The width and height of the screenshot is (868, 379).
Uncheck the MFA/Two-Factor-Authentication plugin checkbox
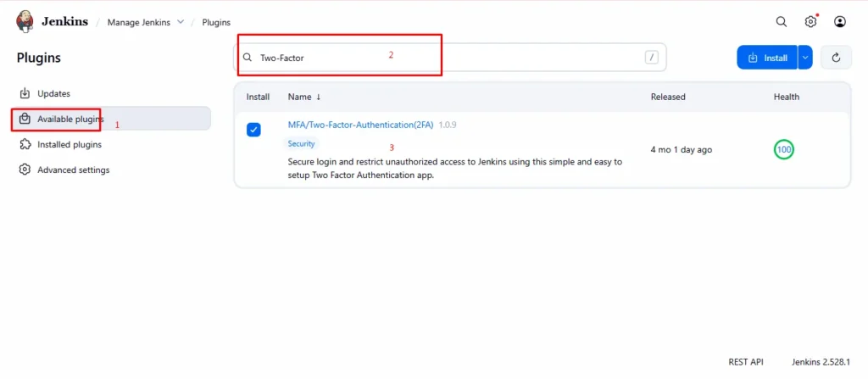click(x=253, y=130)
